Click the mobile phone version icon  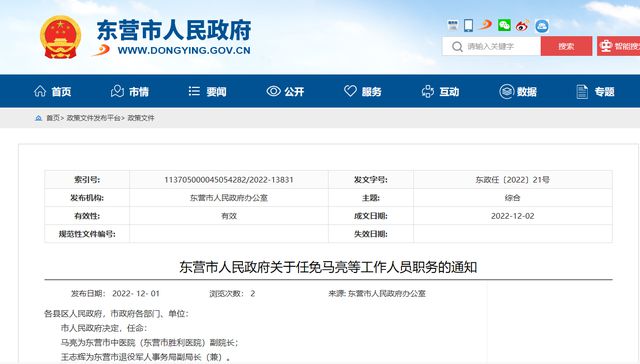point(469,25)
